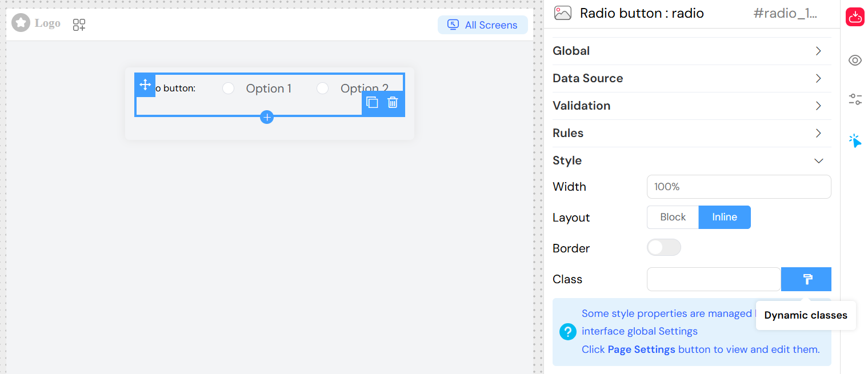The width and height of the screenshot is (868, 374).
Task: Select the Option 2 radio button
Action: coord(323,89)
